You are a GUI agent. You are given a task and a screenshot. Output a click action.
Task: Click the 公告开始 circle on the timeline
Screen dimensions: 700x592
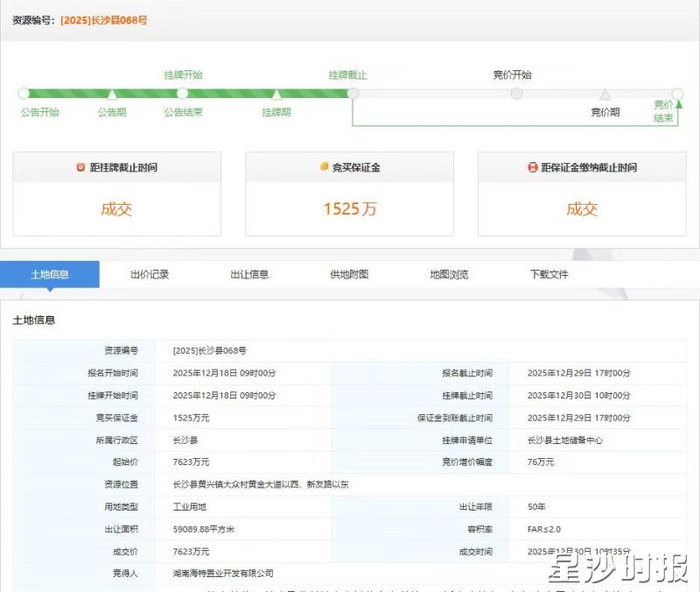pyautogui.click(x=24, y=93)
